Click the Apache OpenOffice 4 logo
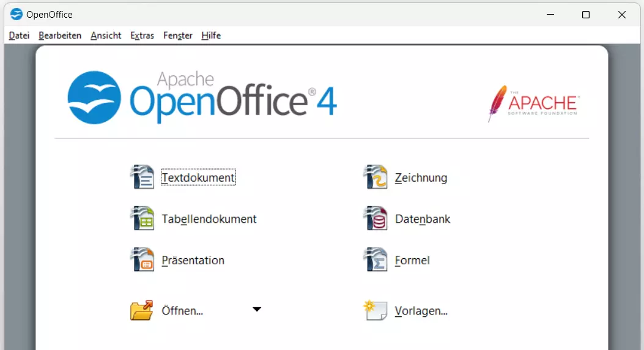 [202, 97]
